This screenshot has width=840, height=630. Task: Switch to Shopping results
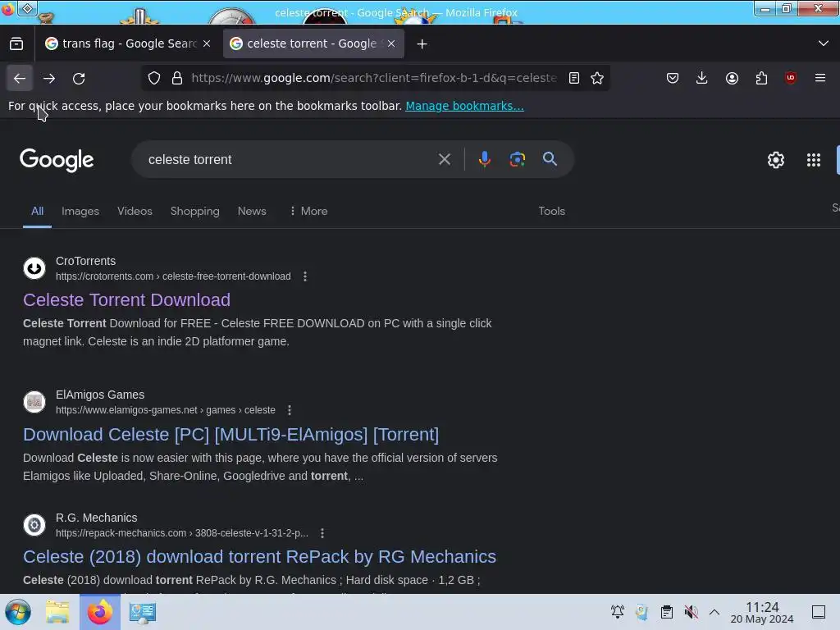point(195,211)
